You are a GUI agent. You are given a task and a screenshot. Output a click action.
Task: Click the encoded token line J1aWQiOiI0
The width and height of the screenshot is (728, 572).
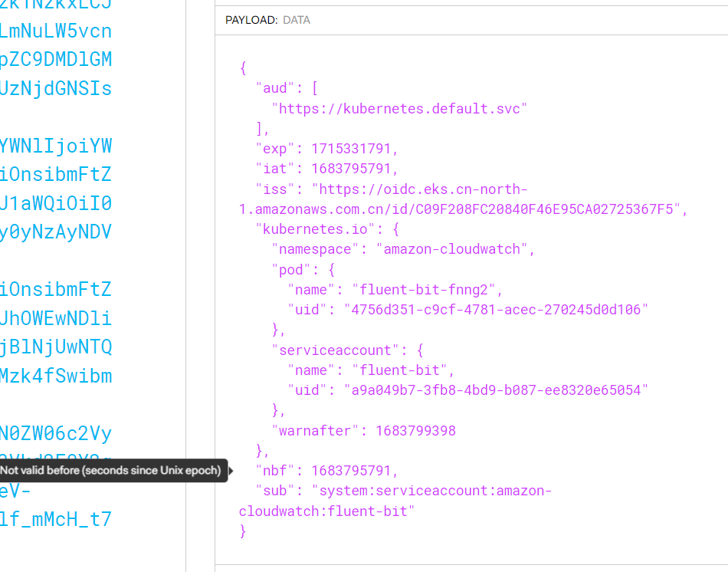(x=56, y=203)
